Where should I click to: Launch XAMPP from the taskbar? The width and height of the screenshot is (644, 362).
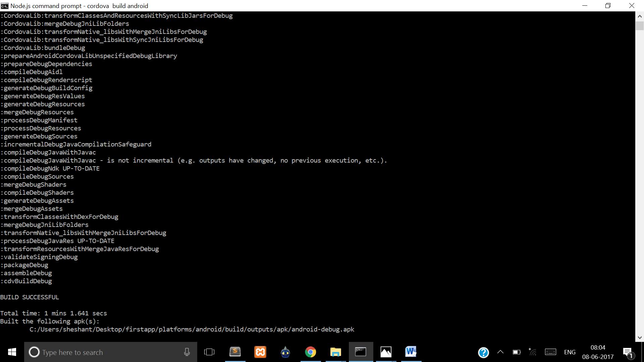coord(260,352)
